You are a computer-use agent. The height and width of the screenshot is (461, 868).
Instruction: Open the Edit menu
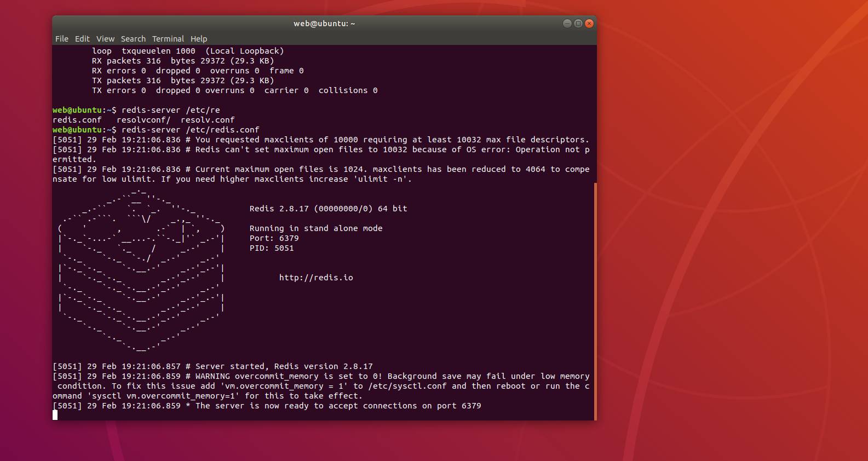pos(82,39)
